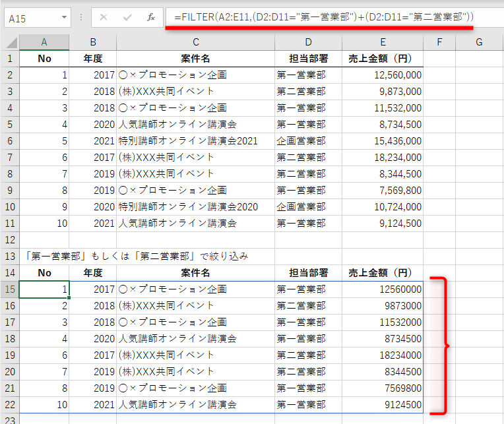The image size is (504, 424).
Task: Click header cell 売上金額（円） in row 1
Action: coord(383,59)
